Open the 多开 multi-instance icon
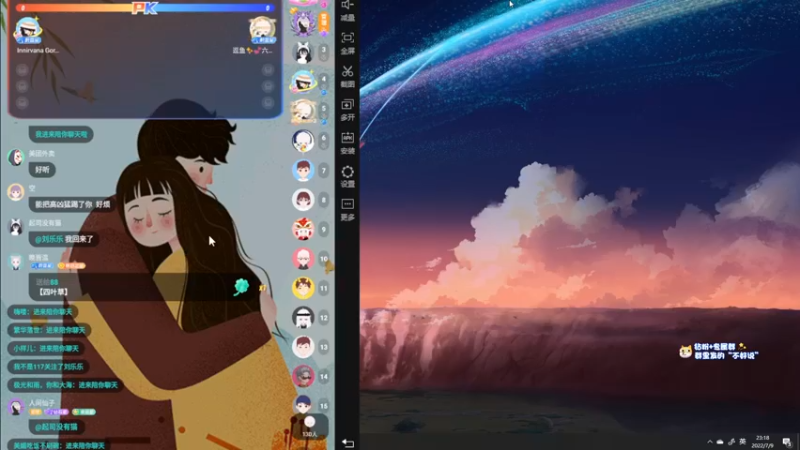Viewport: 800px width, 450px height. coord(347,110)
